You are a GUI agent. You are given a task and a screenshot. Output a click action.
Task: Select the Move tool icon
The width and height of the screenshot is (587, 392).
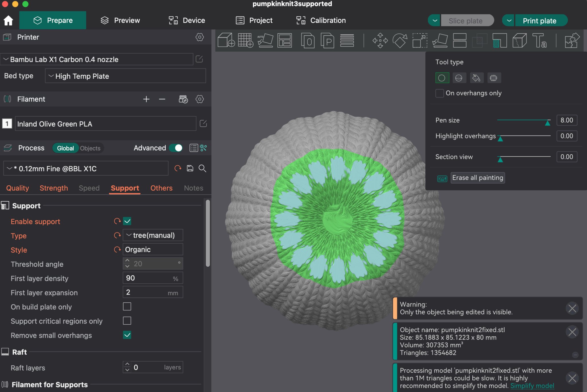pos(380,40)
